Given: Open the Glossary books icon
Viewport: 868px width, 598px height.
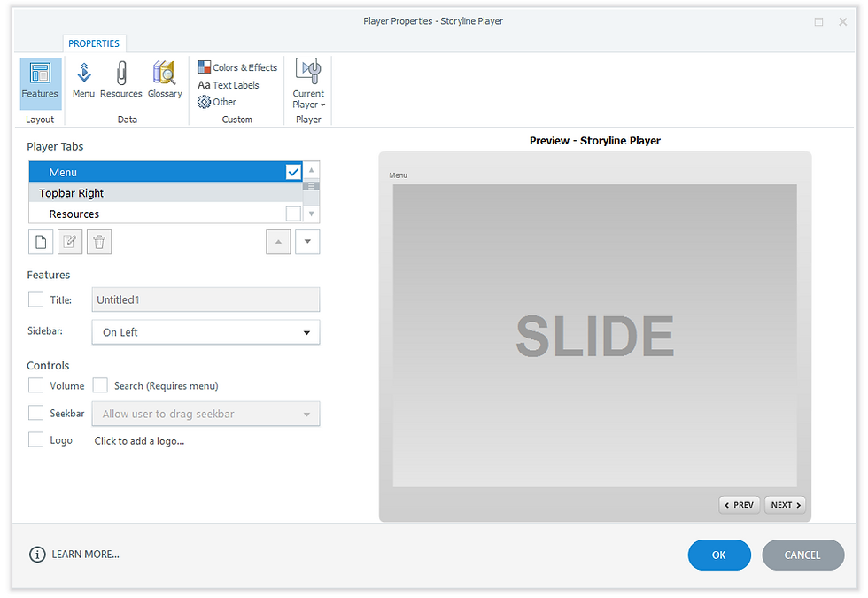Looking at the screenshot, I should 165,81.
